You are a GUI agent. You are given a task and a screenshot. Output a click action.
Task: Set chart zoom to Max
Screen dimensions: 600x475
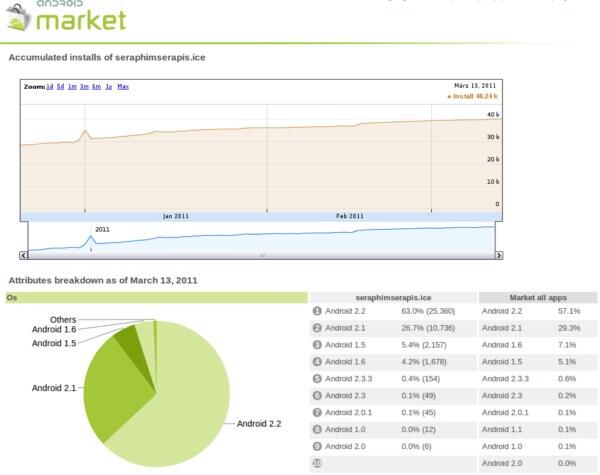[123, 87]
